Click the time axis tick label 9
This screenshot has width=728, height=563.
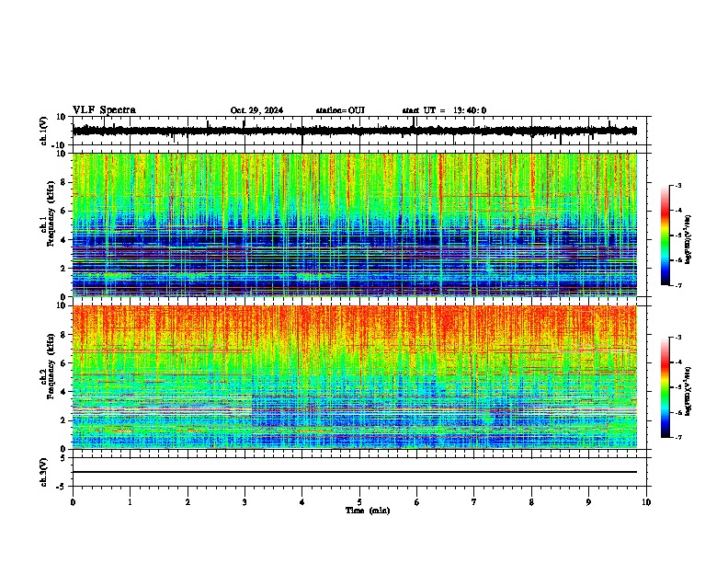click(588, 502)
